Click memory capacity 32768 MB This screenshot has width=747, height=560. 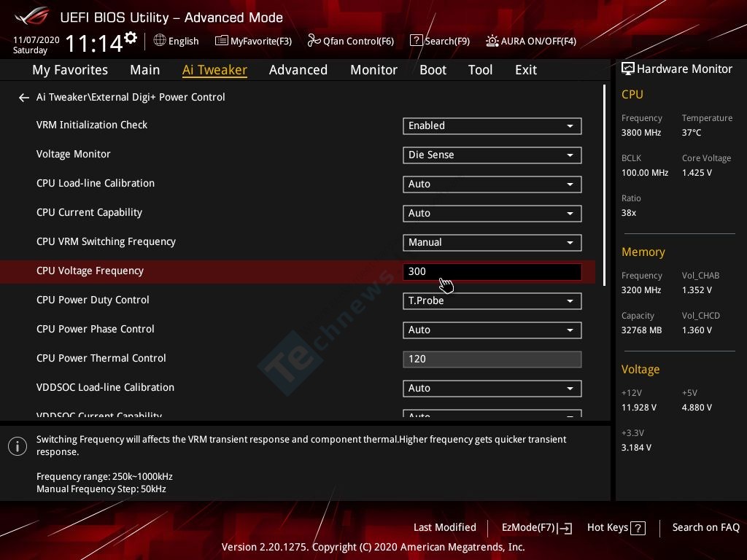tap(641, 330)
